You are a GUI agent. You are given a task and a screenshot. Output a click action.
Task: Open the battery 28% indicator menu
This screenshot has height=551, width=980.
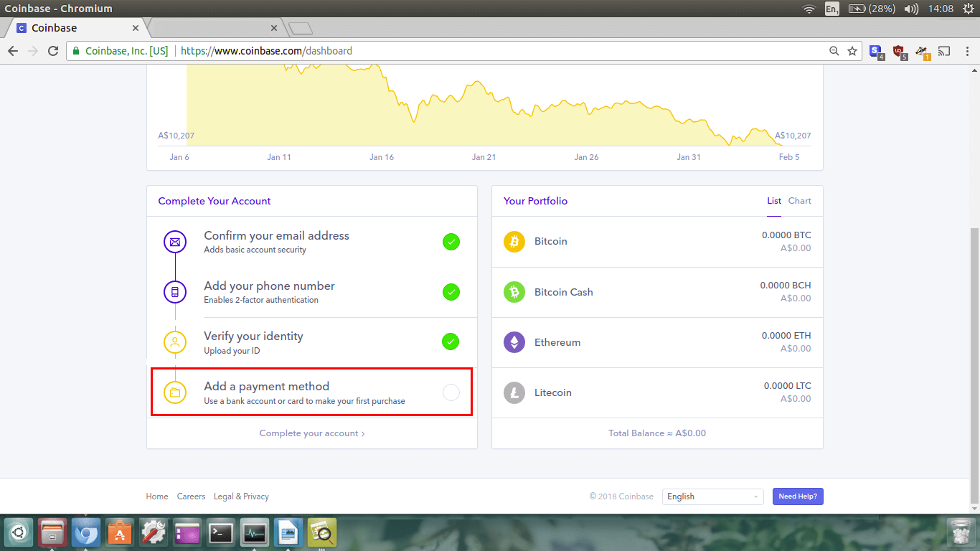coord(870,9)
